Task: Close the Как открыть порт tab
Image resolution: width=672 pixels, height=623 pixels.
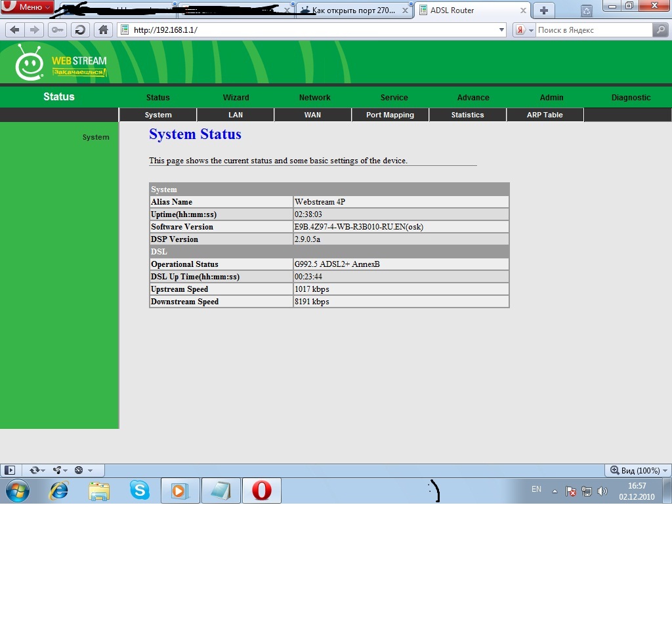Action: pos(405,10)
